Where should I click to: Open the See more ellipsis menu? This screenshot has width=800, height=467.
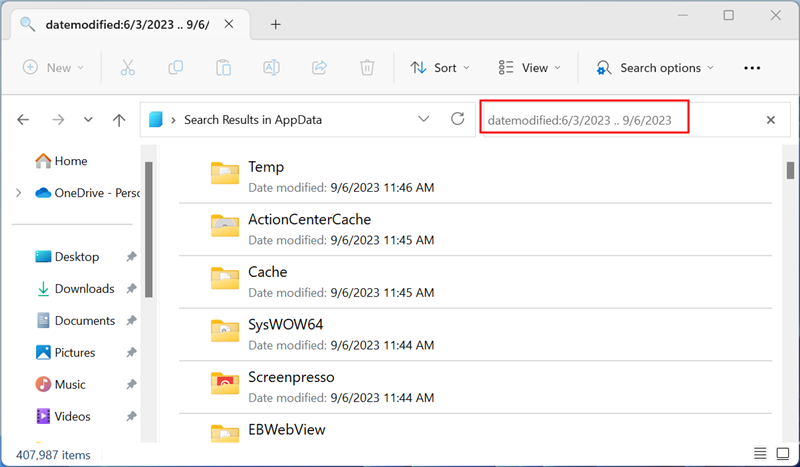pos(753,68)
